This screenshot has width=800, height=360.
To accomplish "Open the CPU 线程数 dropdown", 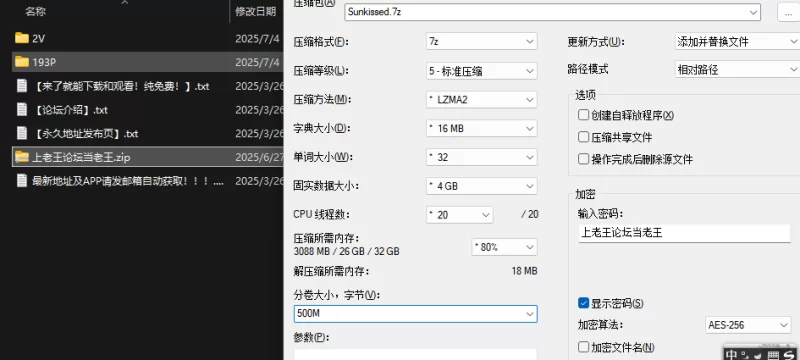I will (x=460, y=215).
